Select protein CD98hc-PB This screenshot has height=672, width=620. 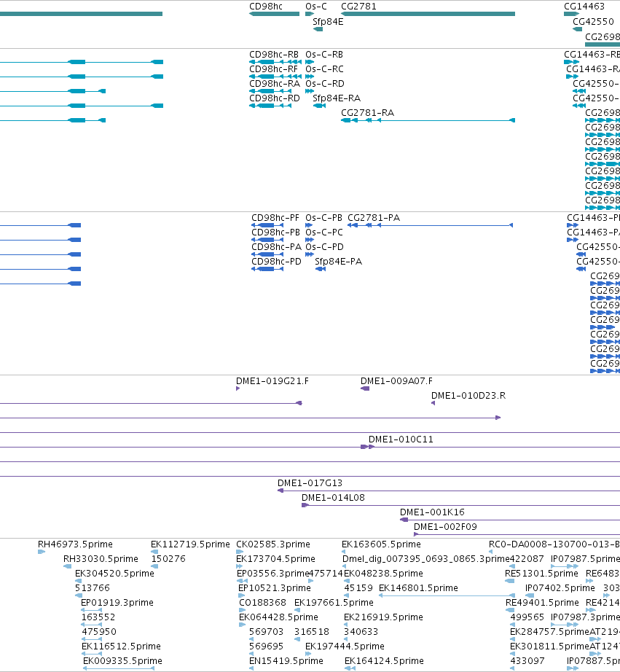[275, 233]
